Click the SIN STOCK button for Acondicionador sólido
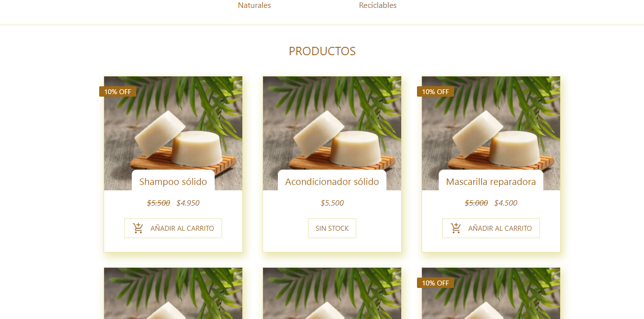644x319 pixels. point(332,228)
